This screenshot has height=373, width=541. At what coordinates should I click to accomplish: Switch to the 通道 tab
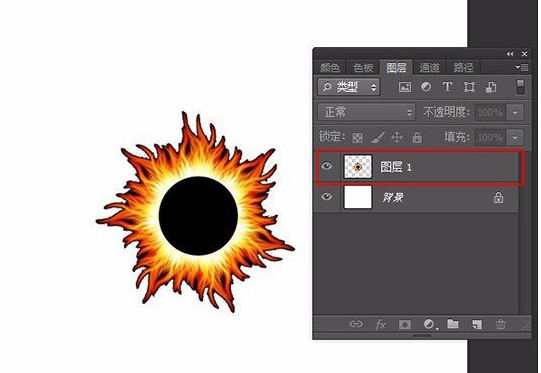click(x=430, y=68)
